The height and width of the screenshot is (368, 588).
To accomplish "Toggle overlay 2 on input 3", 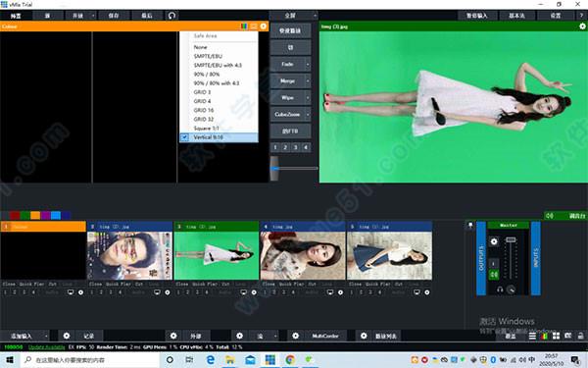I will (188, 292).
